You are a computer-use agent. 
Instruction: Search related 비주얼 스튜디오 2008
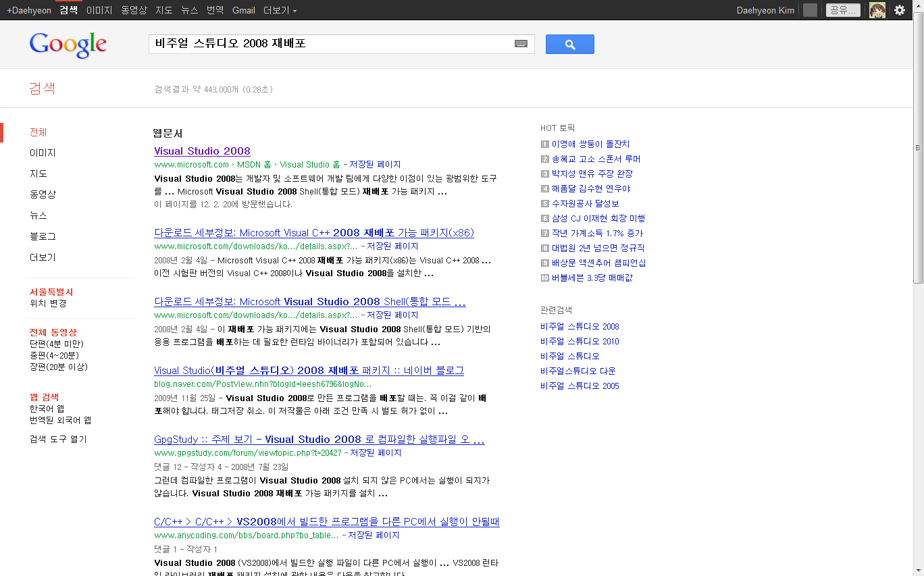[580, 327]
